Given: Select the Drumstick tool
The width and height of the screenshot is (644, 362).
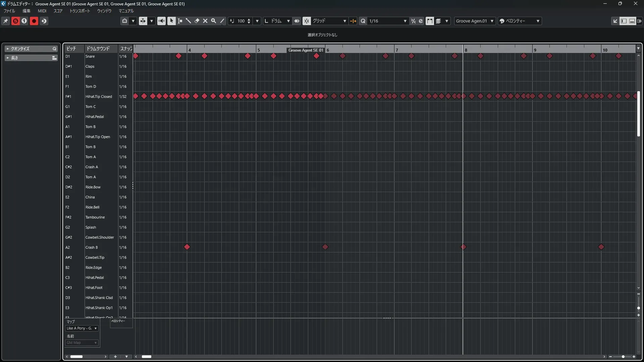Looking at the screenshot, I should [188, 21].
